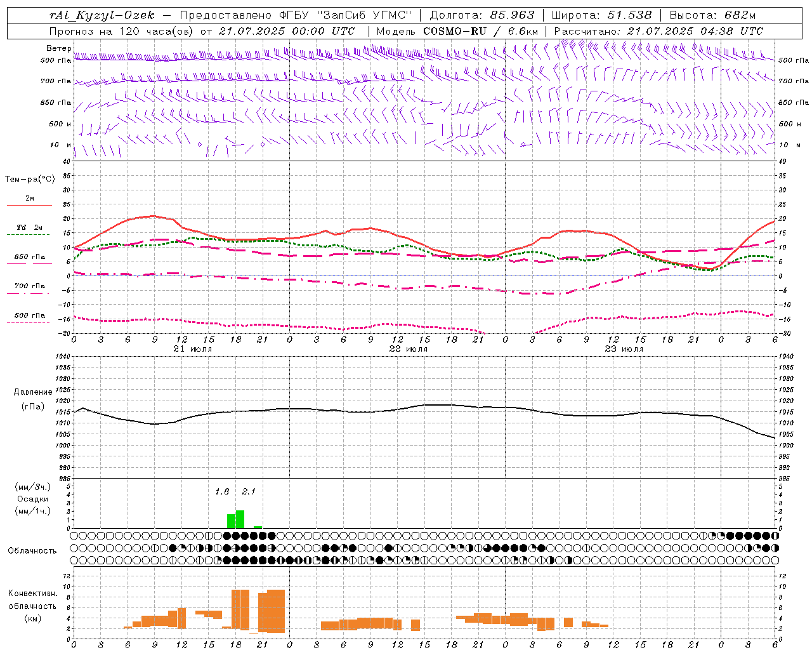
Task: Select the longitude value "Долгота: 85.963"
Action: pyautogui.click(x=482, y=15)
